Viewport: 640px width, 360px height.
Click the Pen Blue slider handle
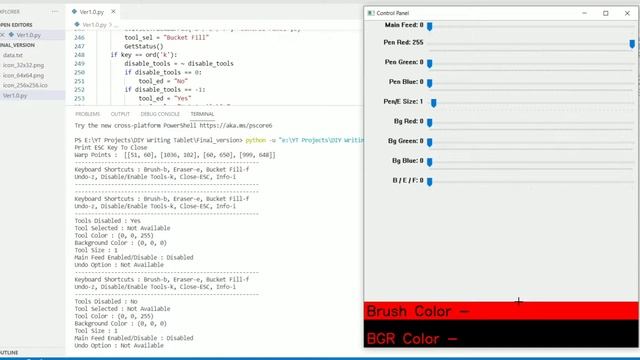point(429,83)
